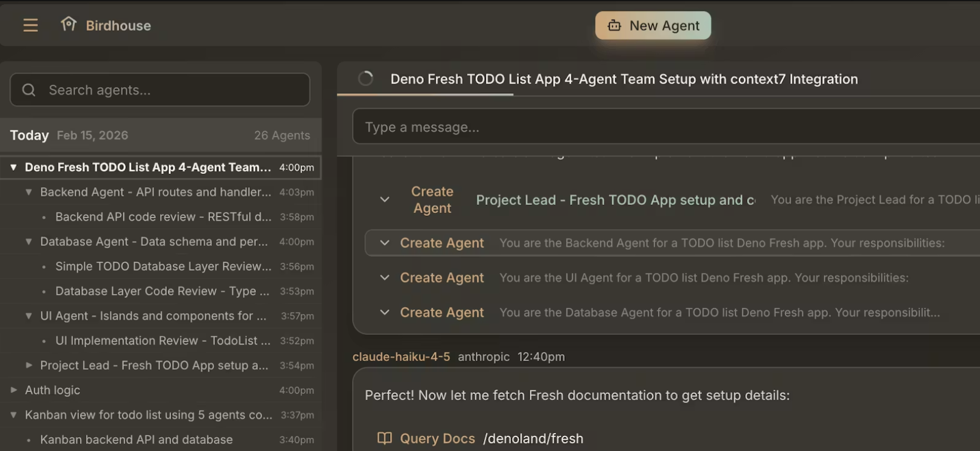Toggle chevron on Backend Agent Create Agent row
Viewport: 980px width, 451px height.
(x=385, y=243)
